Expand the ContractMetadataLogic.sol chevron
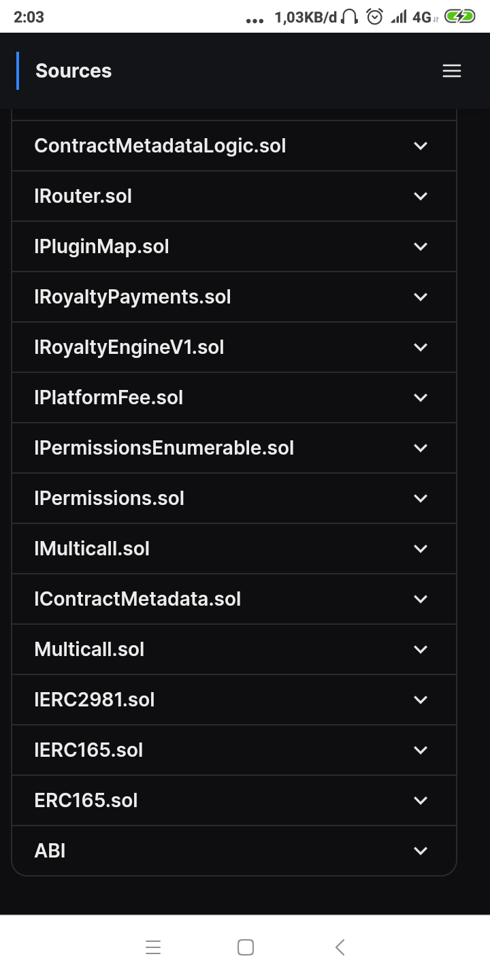Image resolution: width=490 pixels, height=980 pixels. (x=421, y=146)
